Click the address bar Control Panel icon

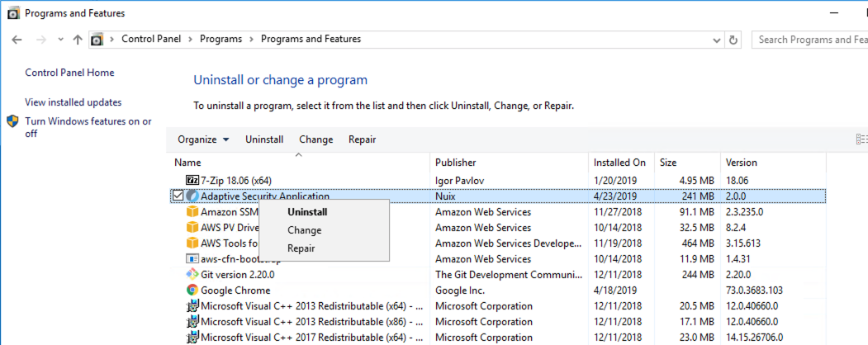pyautogui.click(x=97, y=40)
